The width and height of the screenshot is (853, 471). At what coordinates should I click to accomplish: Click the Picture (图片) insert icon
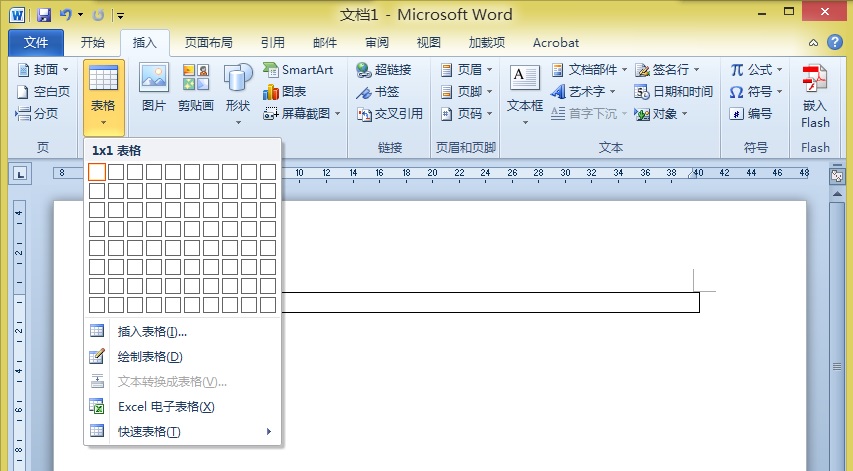pos(153,88)
